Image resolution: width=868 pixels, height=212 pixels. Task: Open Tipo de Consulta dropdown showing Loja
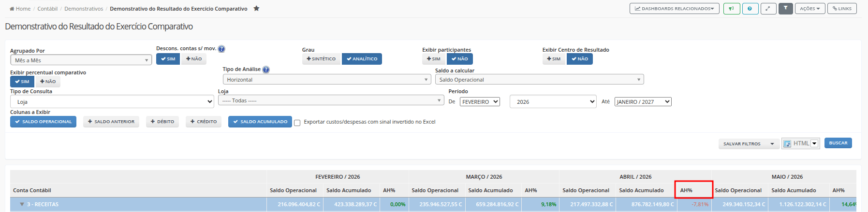[x=112, y=101]
